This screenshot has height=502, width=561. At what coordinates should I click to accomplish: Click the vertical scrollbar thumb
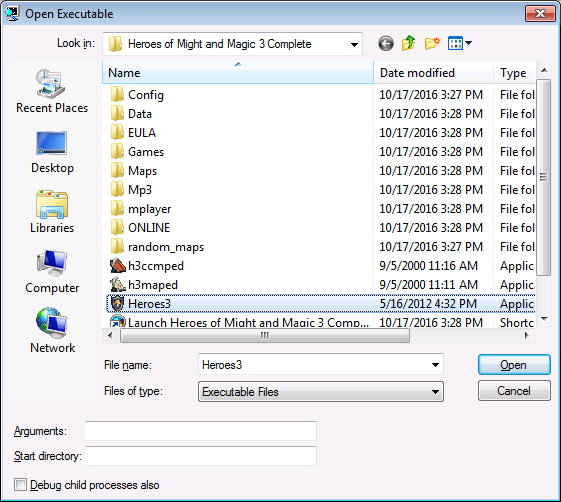tap(544, 177)
